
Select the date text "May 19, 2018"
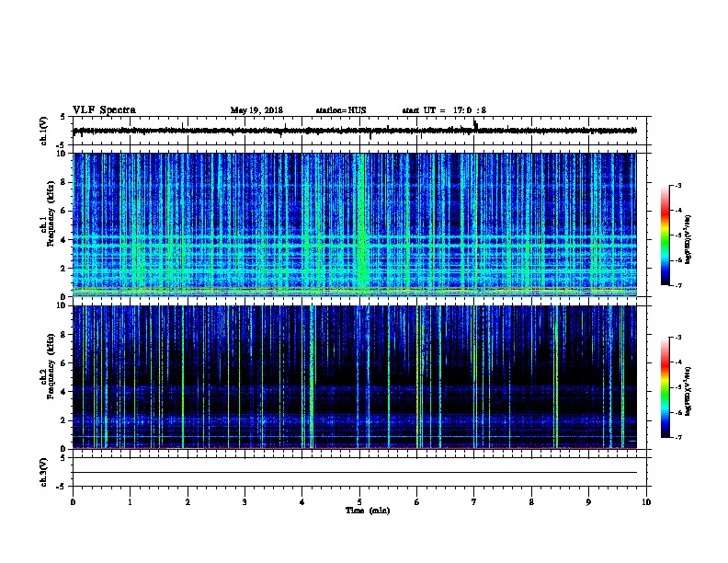pos(256,110)
